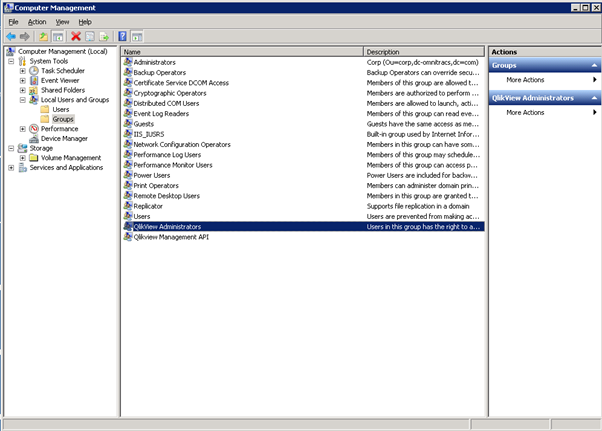Screen dimensions: 602x431
Task: Click the Export List toolbar icon
Action: [104, 36]
